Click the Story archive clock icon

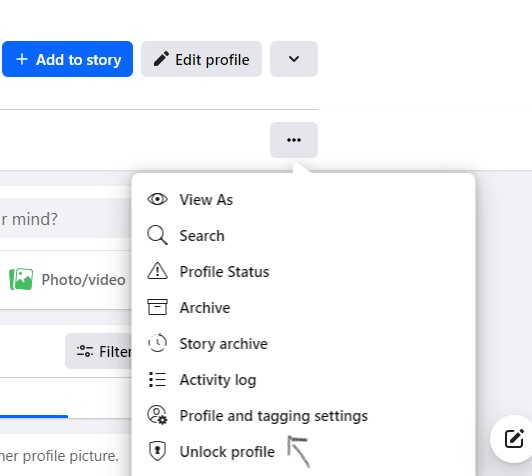click(x=157, y=343)
